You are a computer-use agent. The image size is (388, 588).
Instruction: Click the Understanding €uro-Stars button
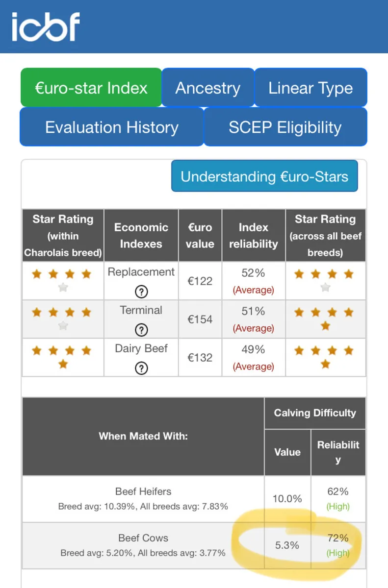coord(264,176)
